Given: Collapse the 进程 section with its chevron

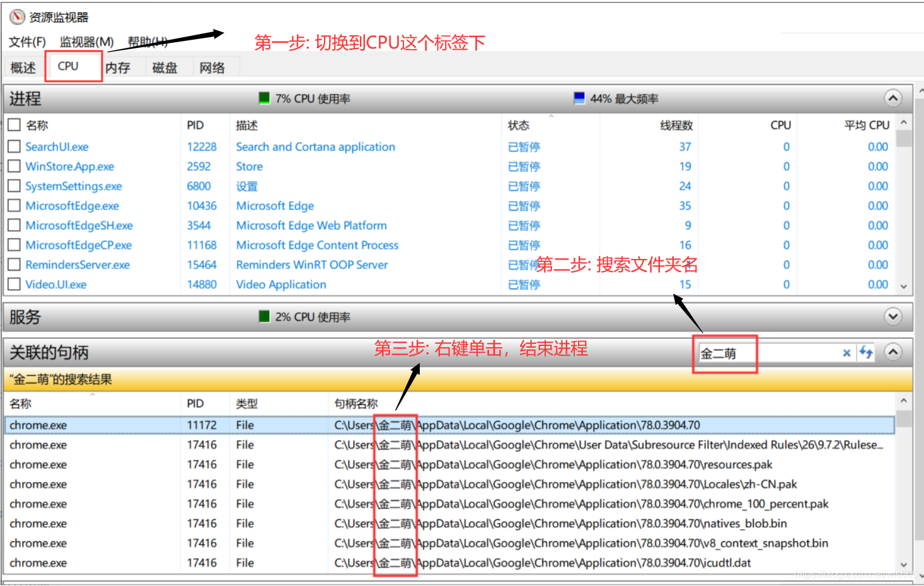Looking at the screenshot, I should [x=892, y=98].
